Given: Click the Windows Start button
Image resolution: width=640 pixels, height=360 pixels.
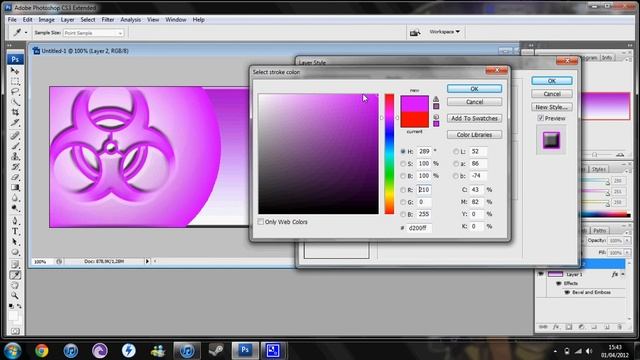Looking at the screenshot, I should click(12, 351).
